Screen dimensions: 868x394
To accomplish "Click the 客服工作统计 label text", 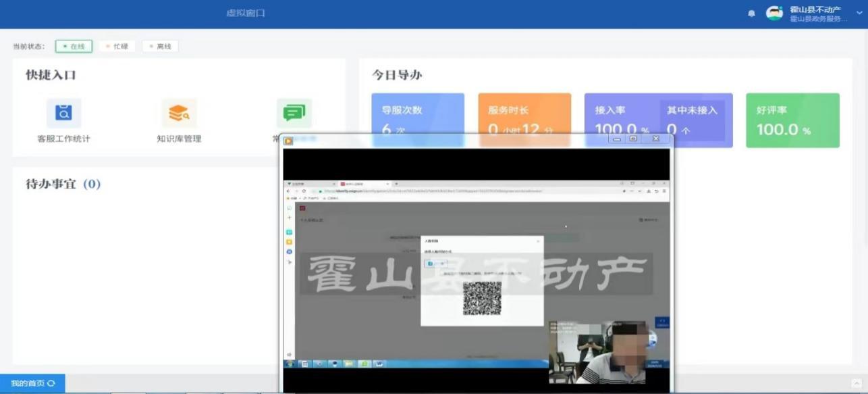I will (x=63, y=139).
